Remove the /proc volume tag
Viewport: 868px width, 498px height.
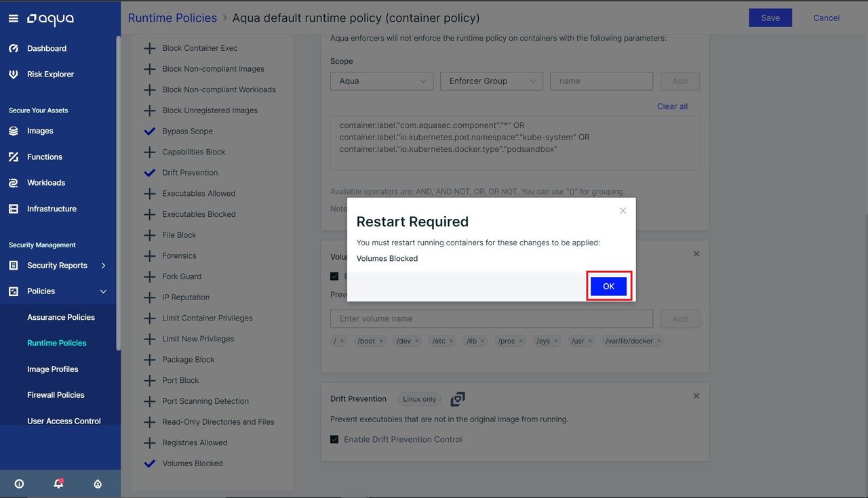click(521, 341)
